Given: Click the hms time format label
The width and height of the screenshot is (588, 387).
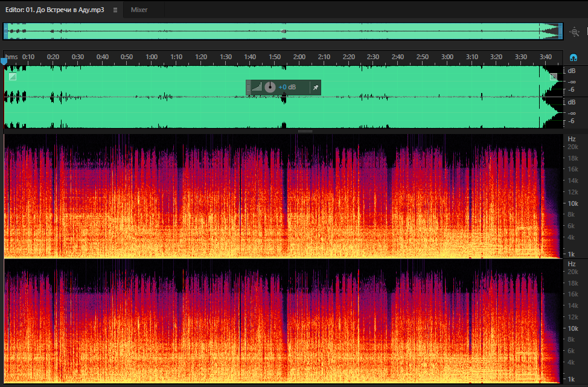Looking at the screenshot, I should [11, 57].
